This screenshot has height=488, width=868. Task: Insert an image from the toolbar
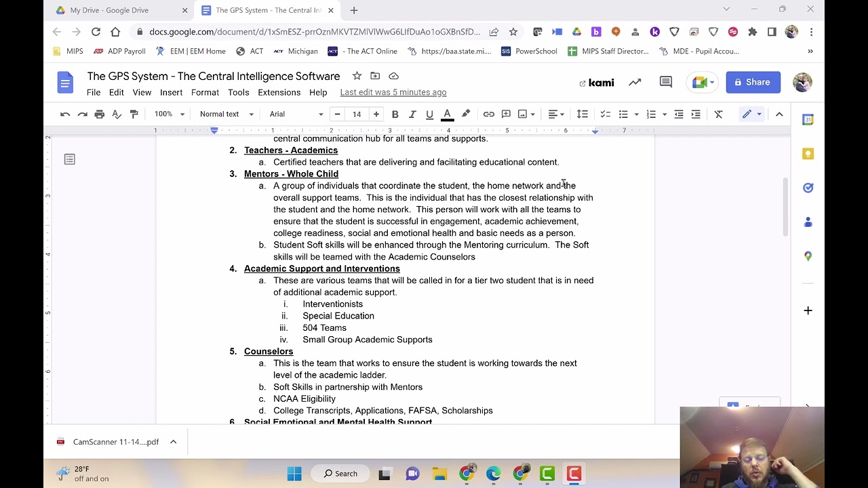pos(522,114)
